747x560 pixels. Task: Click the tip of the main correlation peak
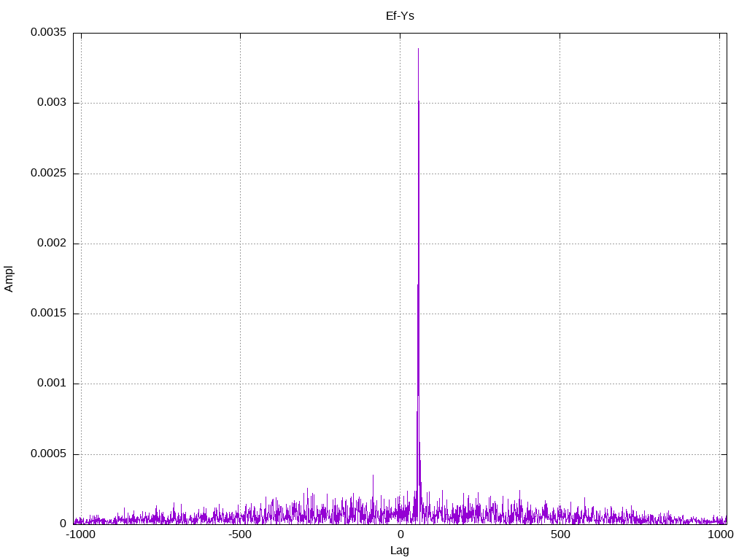pos(418,49)
